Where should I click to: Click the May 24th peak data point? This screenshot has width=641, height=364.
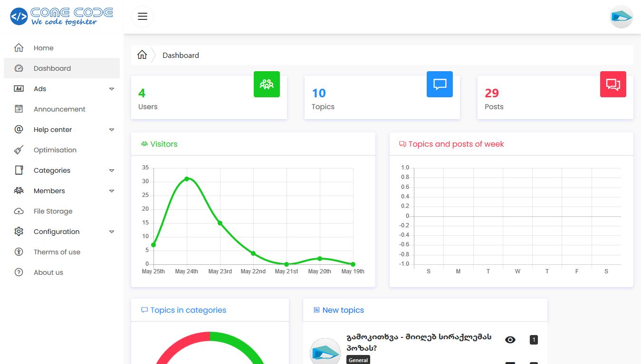point(187,179)
